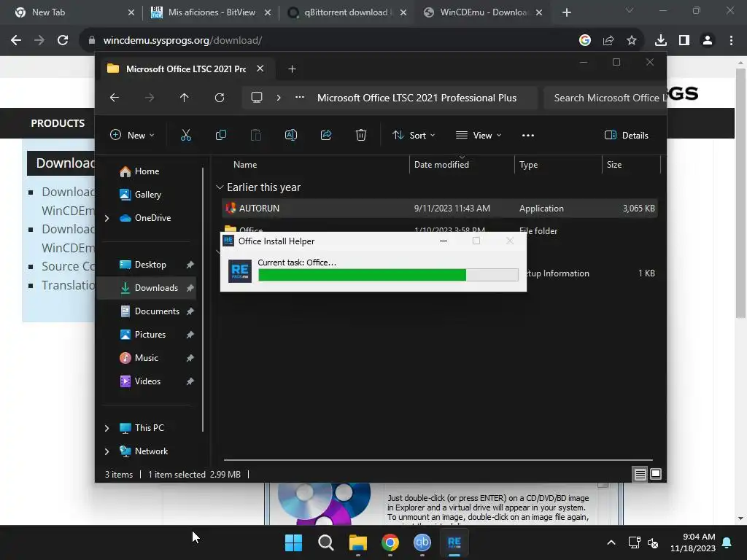Minimize the Office Install Helper window
Screen dimensions: 747x560
click(x=443, y=241)
